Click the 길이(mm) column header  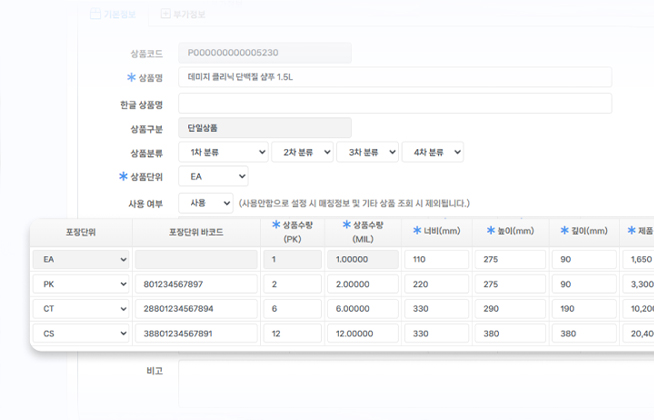584,231
